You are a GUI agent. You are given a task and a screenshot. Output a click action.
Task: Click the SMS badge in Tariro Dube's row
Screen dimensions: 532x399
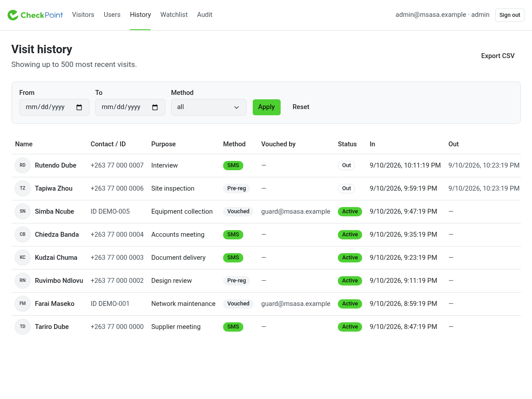(x=233, y=327)
